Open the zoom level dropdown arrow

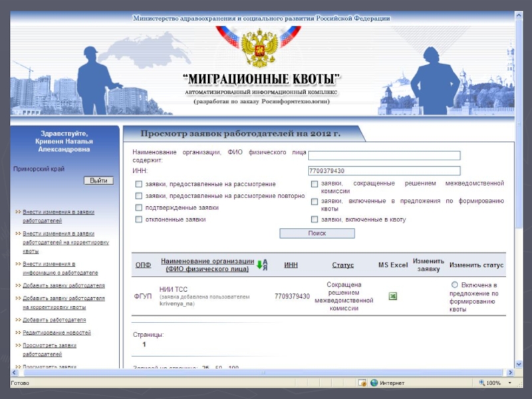509,383
